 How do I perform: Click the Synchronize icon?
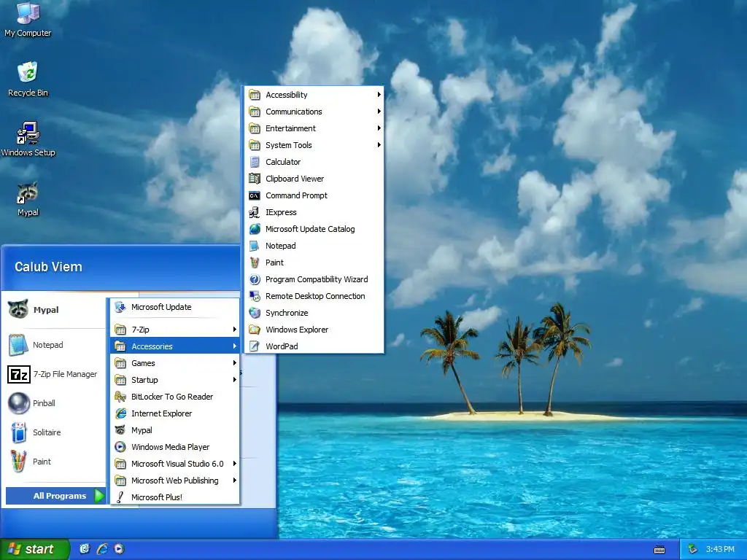pyautogui.click(x=255, y=313)
